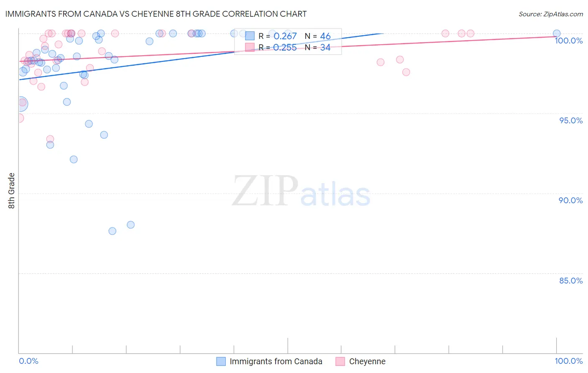Click the 90.0% y-axis label

coord(571,200)
